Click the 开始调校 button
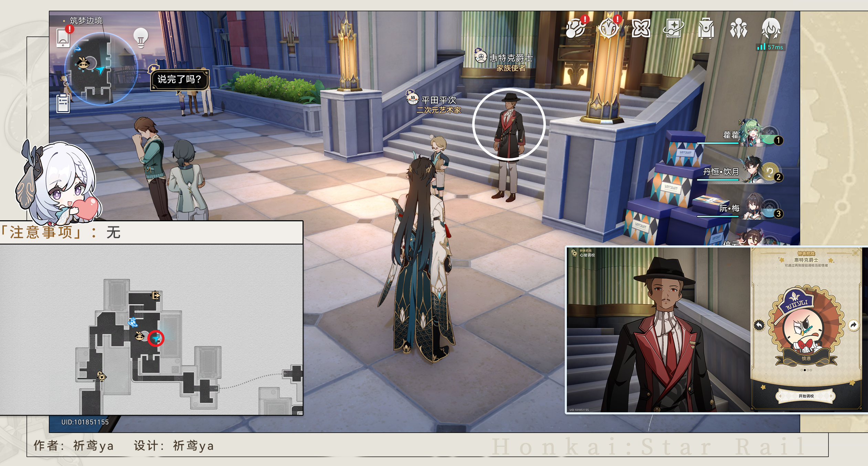The image size is (868, 466). (806, 396)
